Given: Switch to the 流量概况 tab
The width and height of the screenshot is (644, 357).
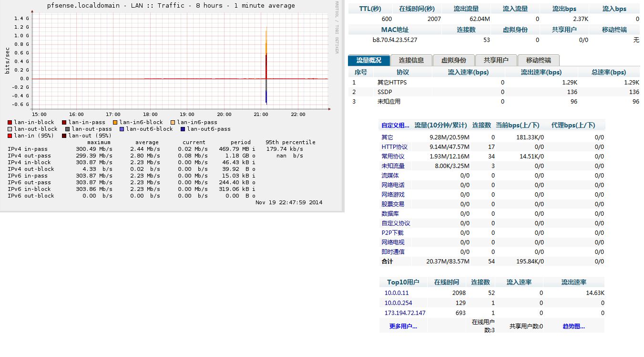Looking at the screenshot, I should coord(369,60).
